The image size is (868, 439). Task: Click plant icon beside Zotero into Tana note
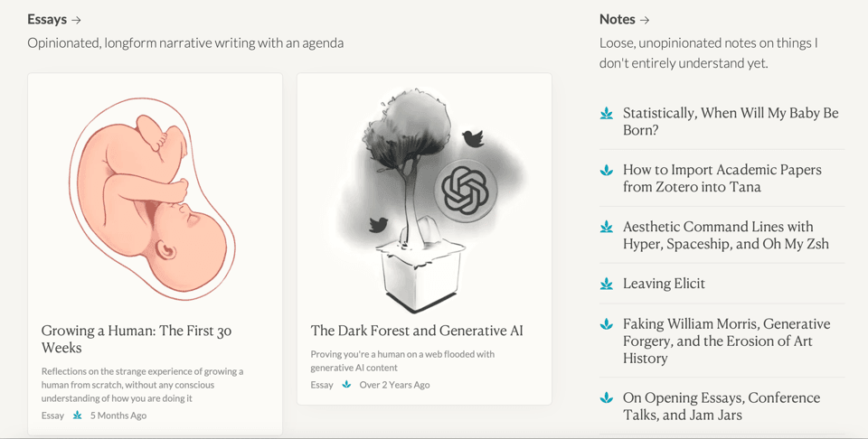tap(607, 170)
